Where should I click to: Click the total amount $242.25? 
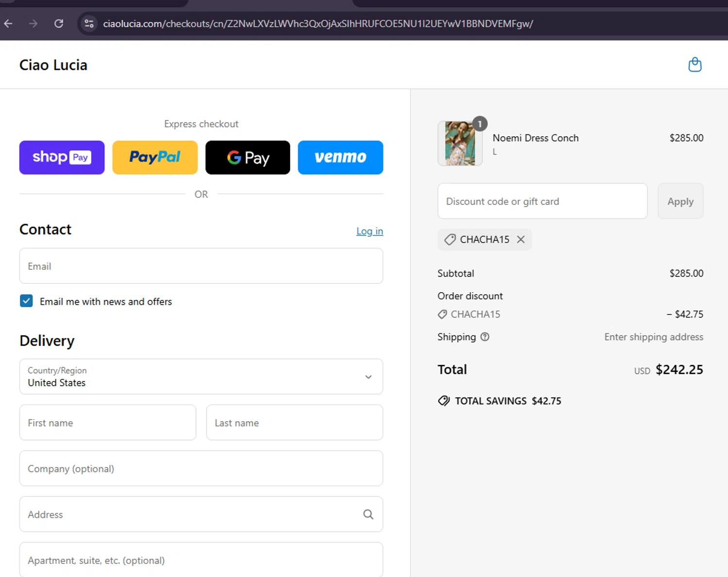pyautogui.click(x=679, y=370)
